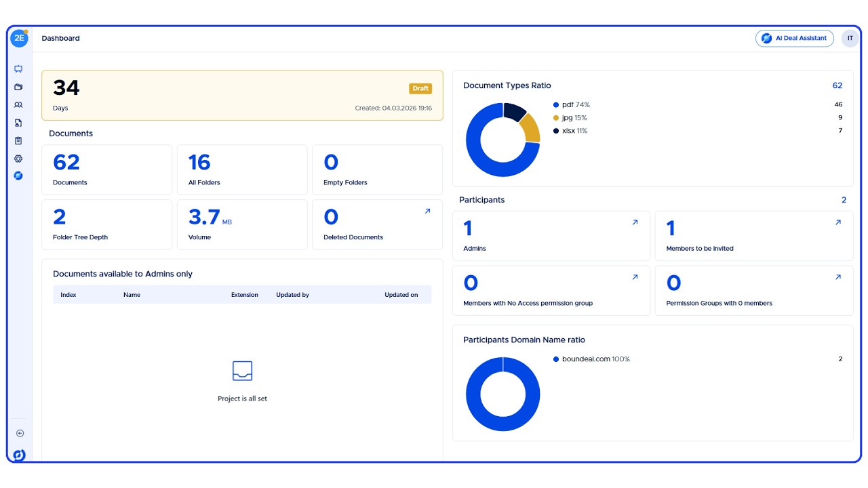The image size is (868, 488).
Task: Click the Dashboard page title
Action: tap(60, 39)
